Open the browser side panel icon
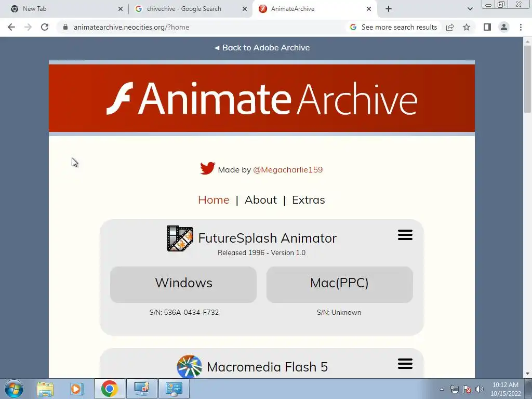Viewport: 532px width, 399px height. (x=487, y=27)
